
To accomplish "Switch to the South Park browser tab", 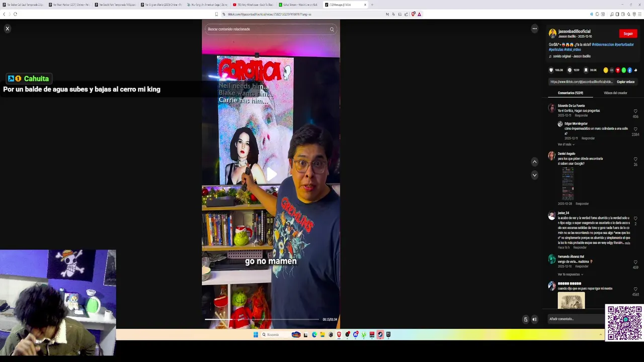I will point(115,5).
